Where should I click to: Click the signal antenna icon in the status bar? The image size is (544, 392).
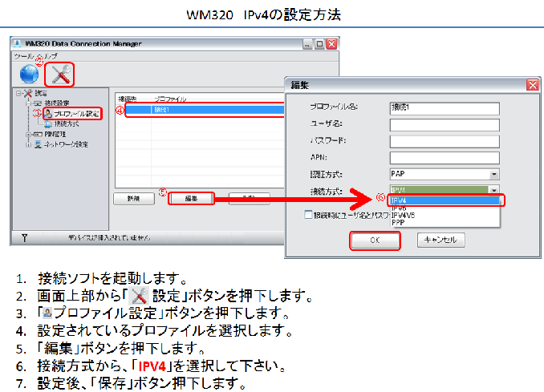coord(24,238)
